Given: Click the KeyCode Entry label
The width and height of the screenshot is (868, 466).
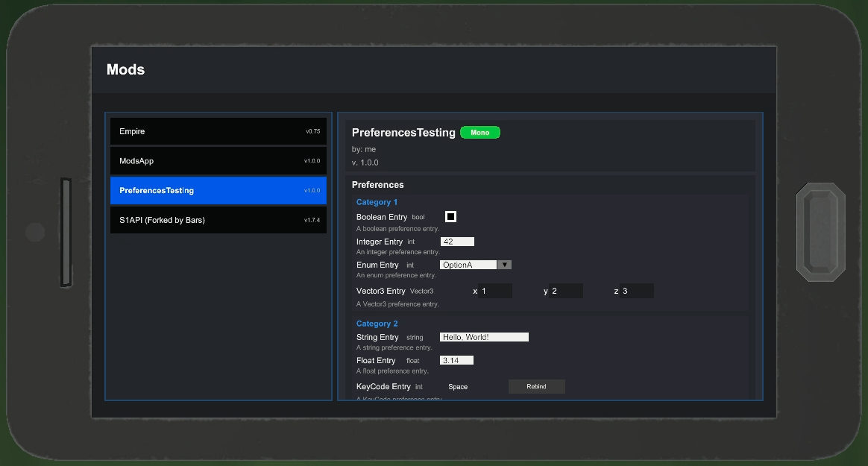Looking at the screenshot, I should pos(383,386).
